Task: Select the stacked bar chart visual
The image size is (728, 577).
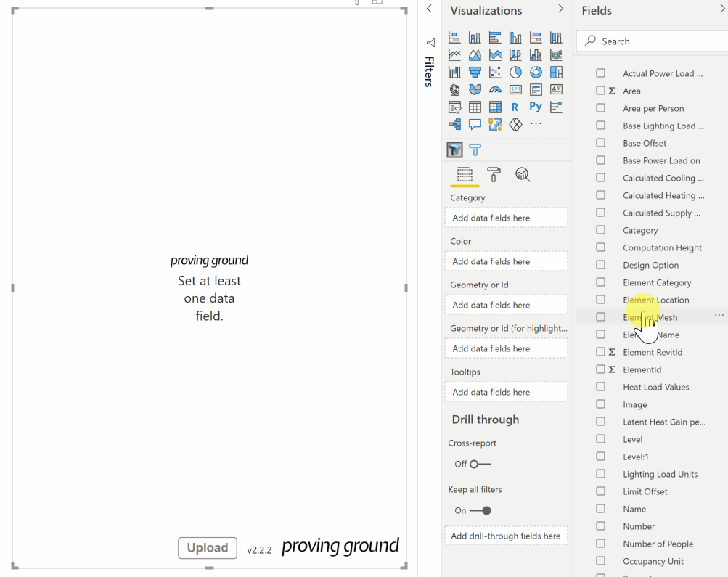Action: click(x=454, y=38)
